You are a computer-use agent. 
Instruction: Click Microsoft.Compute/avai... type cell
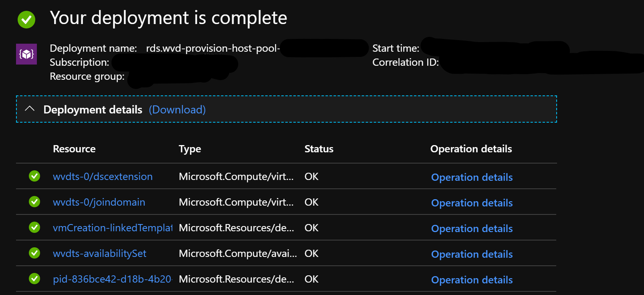point(238,253)
